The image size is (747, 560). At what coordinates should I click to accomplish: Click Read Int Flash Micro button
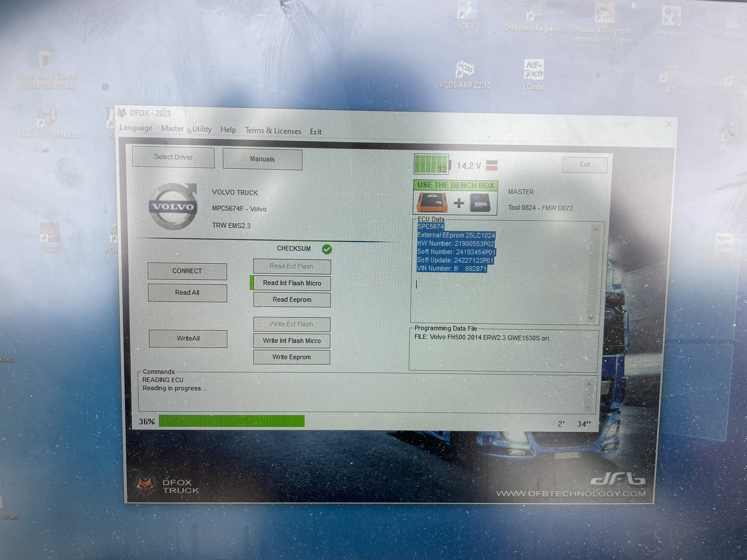point(292,283)
